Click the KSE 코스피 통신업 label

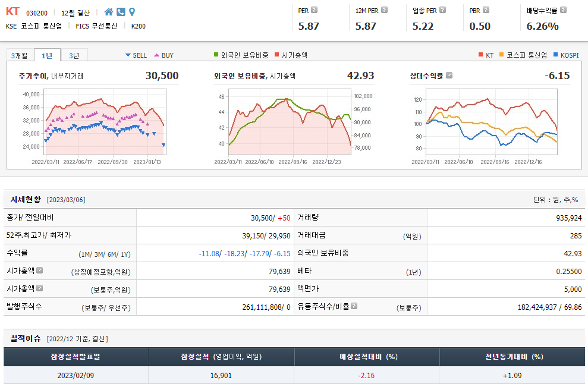pyautogui.click(x=34, y=26)
